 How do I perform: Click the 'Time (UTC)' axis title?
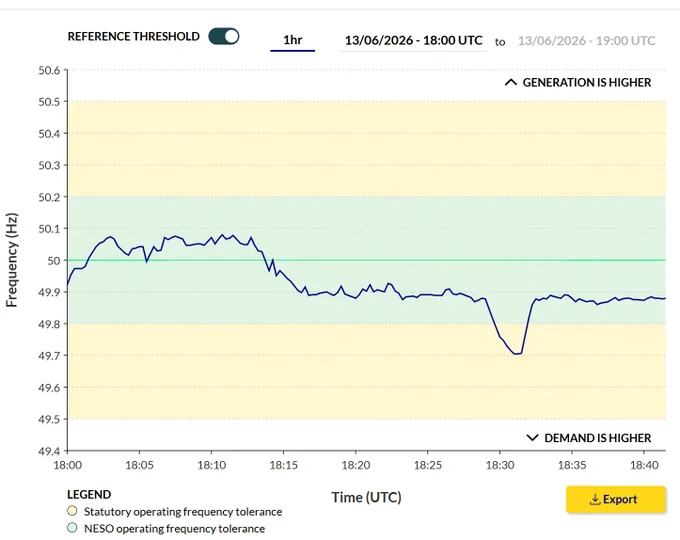pyautogui.click(x=366, y=497)
